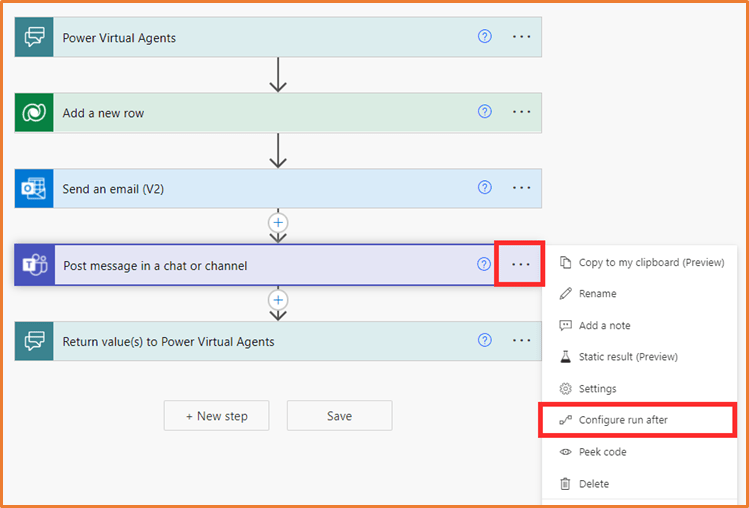The height and width of the screenshot is (508, 749).
Task: Click the Outlook Send an email icon
Action: point(35,188)
